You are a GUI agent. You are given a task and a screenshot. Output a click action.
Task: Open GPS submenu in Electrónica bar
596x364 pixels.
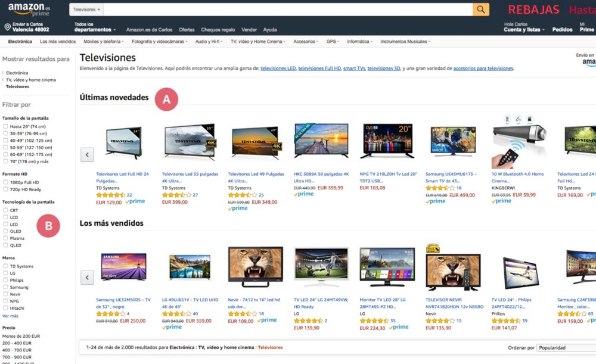tap(333, 42)
